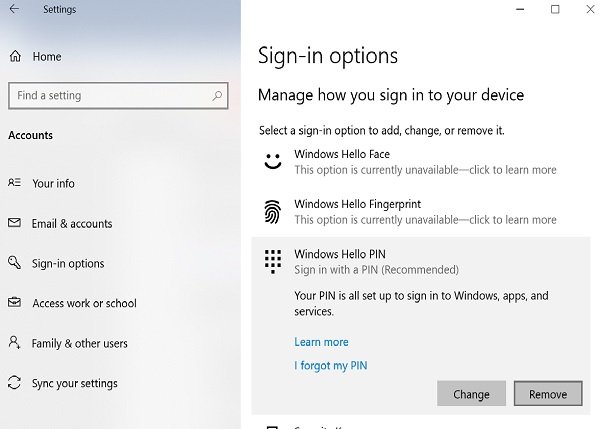
Task: Minimize the Settings window
Action: pos(520,9)
